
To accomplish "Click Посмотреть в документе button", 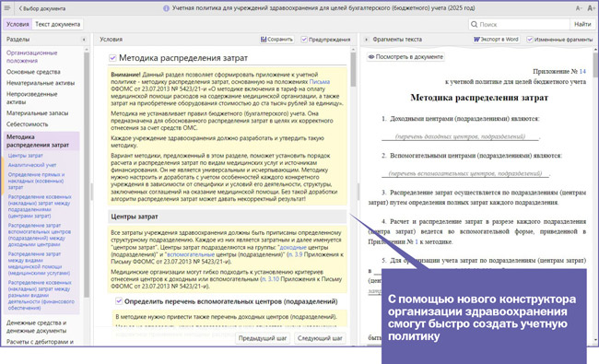I will (x=405, y=57).
